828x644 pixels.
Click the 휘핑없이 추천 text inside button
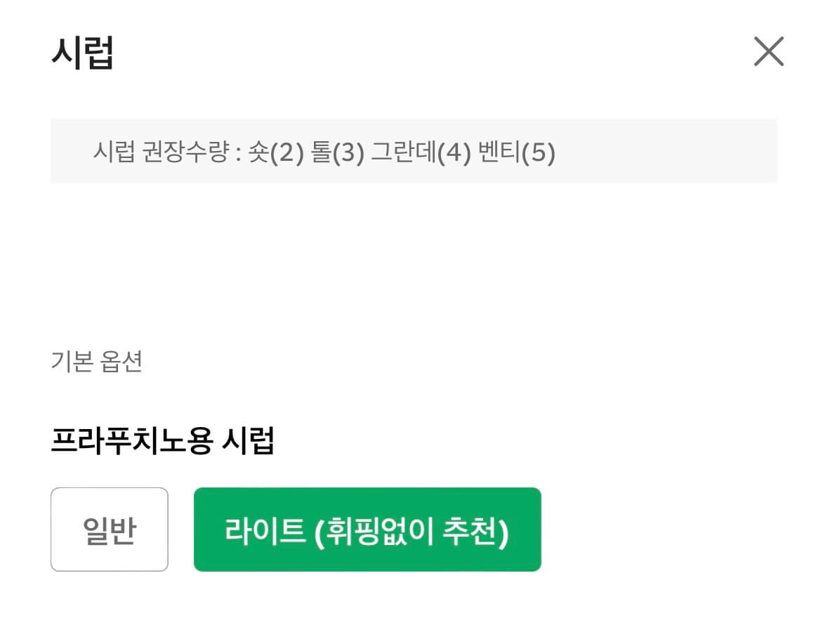click(x=414, y=528)
